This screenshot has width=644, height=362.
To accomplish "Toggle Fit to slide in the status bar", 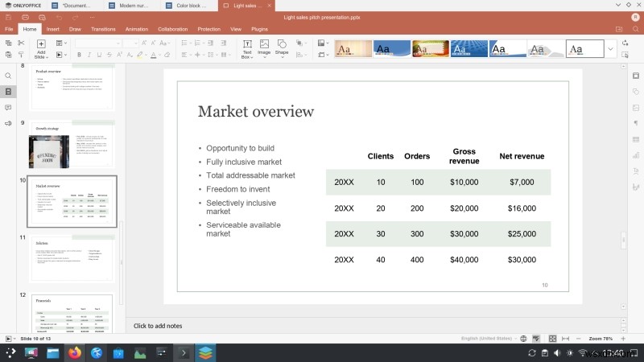I will coord(552,339).
